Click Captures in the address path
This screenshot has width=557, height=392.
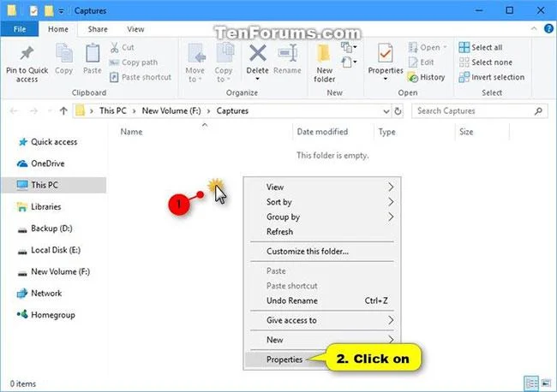point(232,111)
